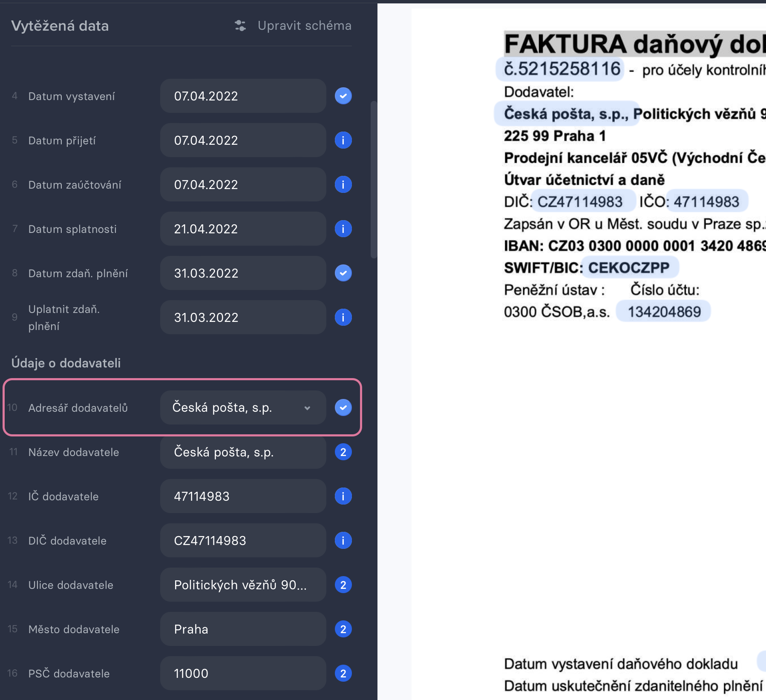Click the 2 badge for Město dodavatele
The height and width of the screenshot is (700, 766).
(343, 629)
